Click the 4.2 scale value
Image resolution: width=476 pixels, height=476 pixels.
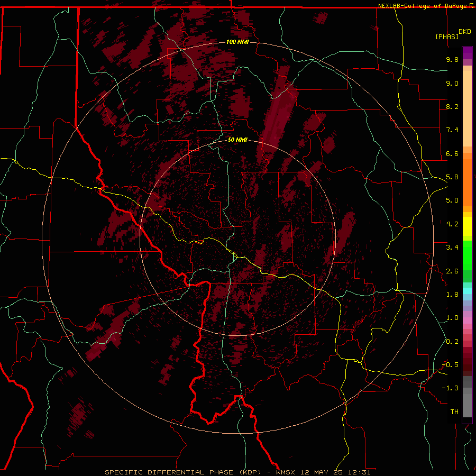[452, 224]
